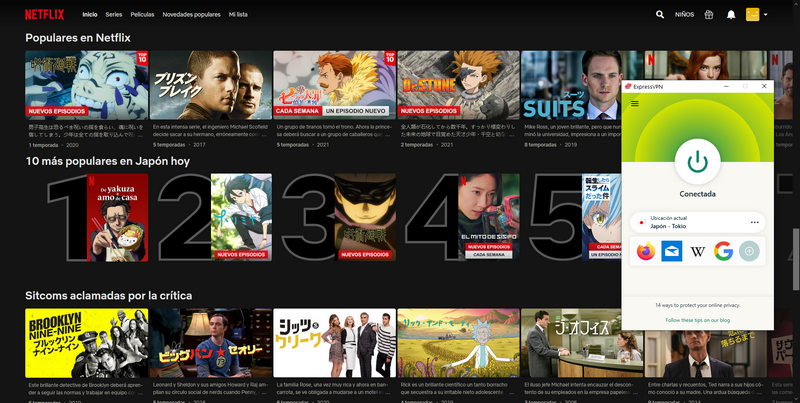Click the Japan flag icon in location box
Viewport: 800px width, 403px height.
(x=641, y=222)
